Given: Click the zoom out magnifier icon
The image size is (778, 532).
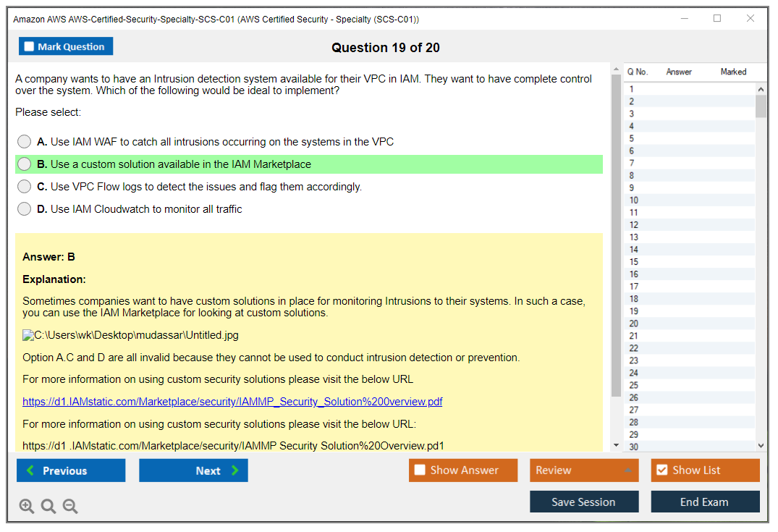Looking at the screenshot, I should click(70, 507).
